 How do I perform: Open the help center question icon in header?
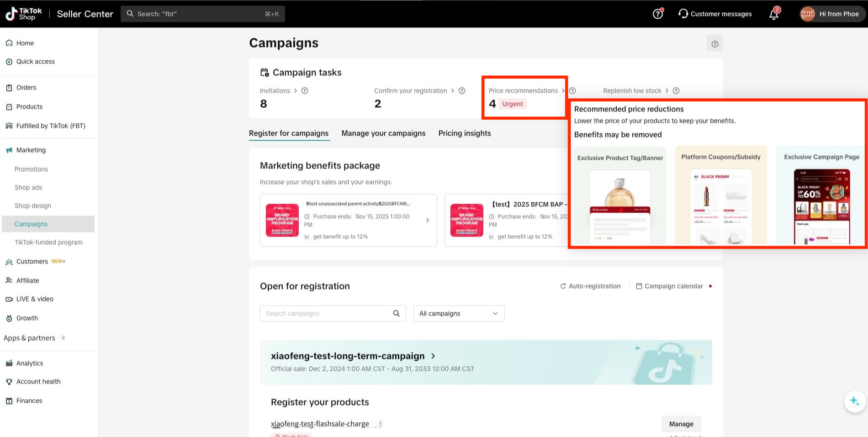point(657,14)
